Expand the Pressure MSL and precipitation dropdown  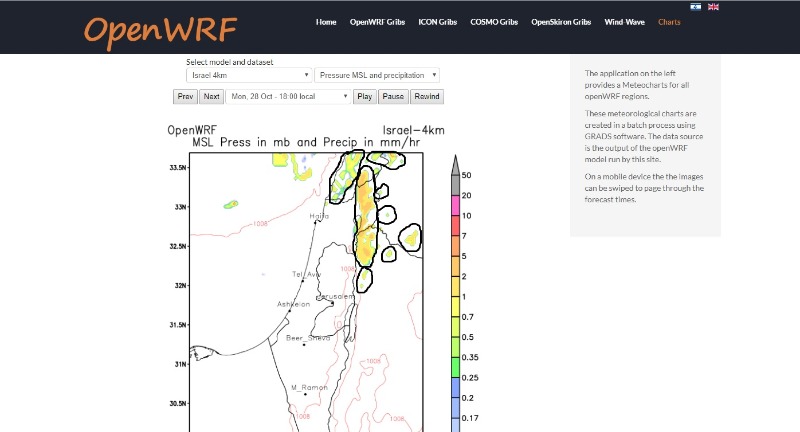tap(377, 75)
